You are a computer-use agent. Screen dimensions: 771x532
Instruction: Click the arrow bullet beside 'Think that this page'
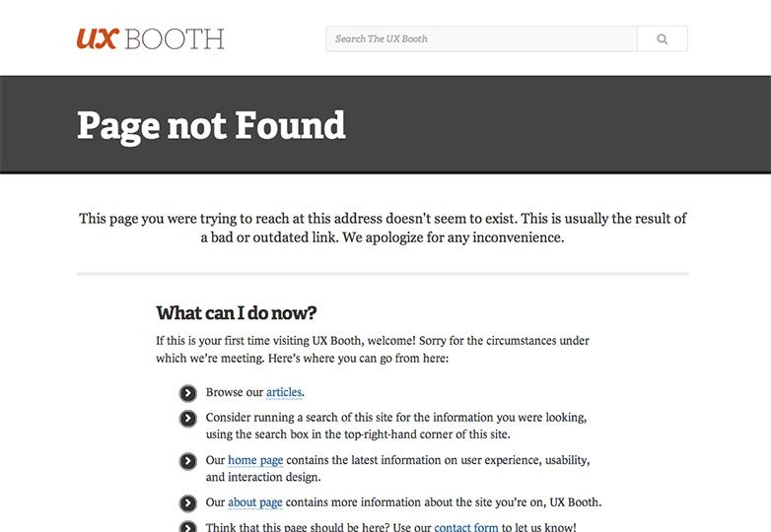187,526
